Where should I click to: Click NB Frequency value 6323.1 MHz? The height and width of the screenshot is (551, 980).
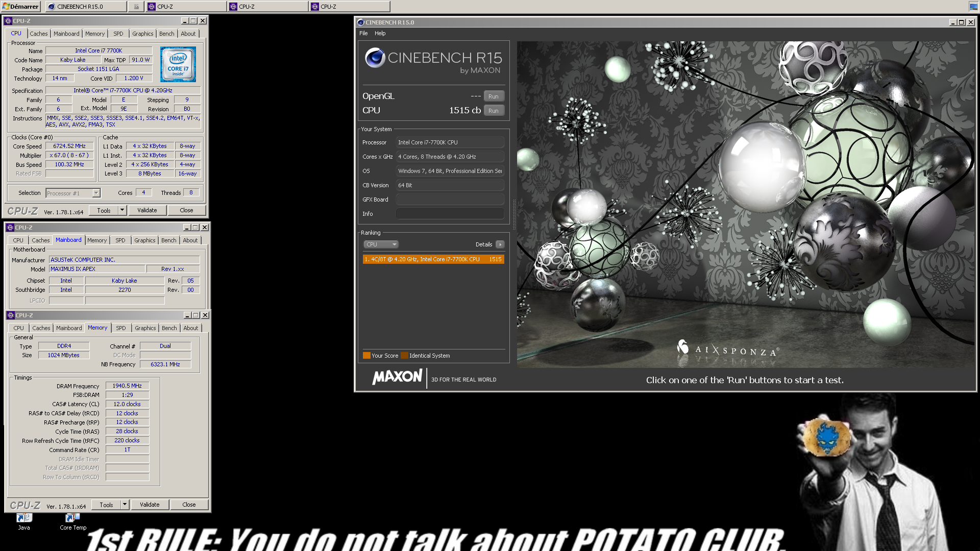(165, 364)
